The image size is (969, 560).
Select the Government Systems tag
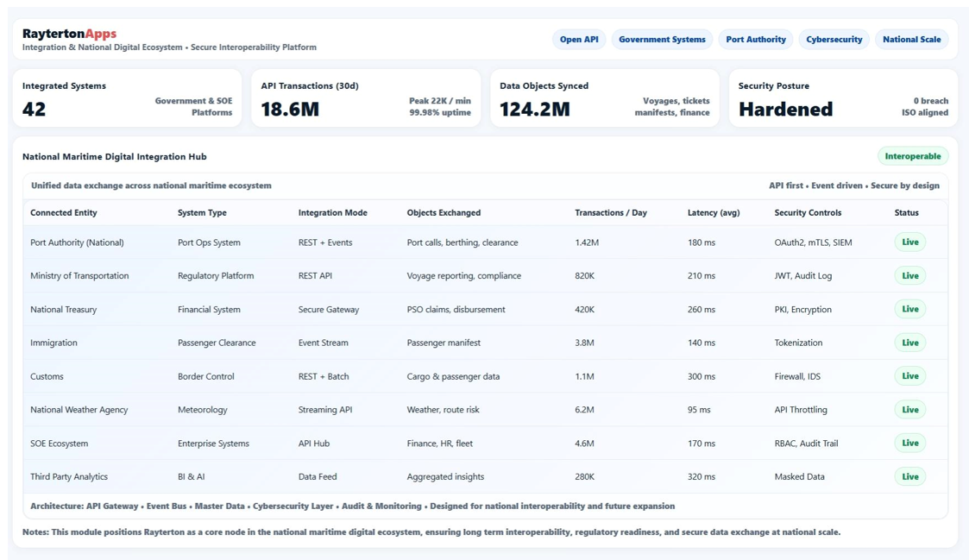662,40
